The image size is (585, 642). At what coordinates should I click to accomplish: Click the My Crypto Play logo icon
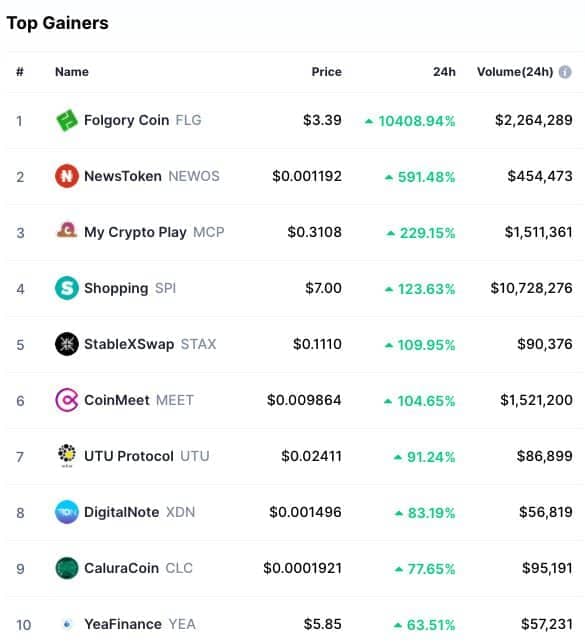point(67,231)
